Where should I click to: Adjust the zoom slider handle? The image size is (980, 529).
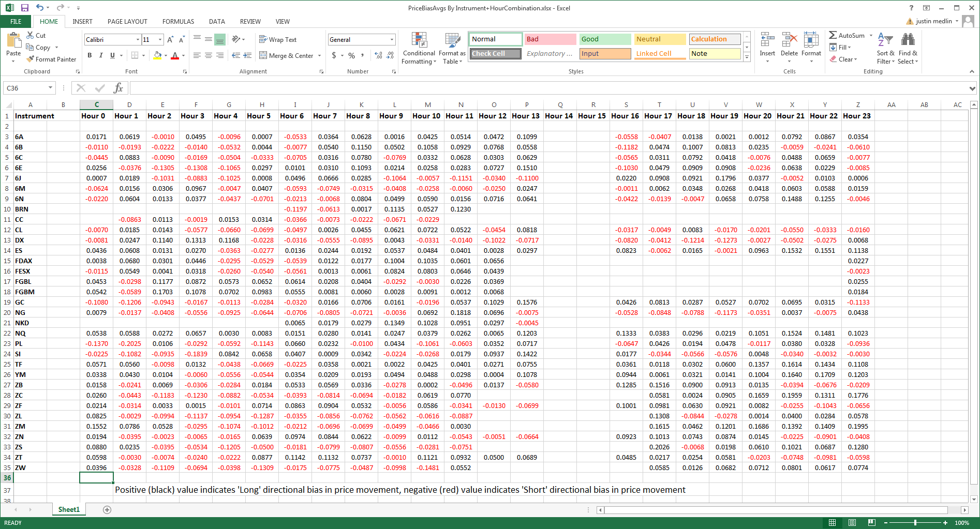coord(915,523)
